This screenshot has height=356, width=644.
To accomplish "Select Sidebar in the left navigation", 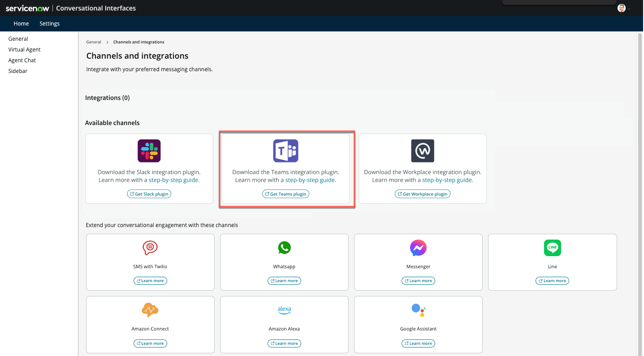I will click(18, 71).
